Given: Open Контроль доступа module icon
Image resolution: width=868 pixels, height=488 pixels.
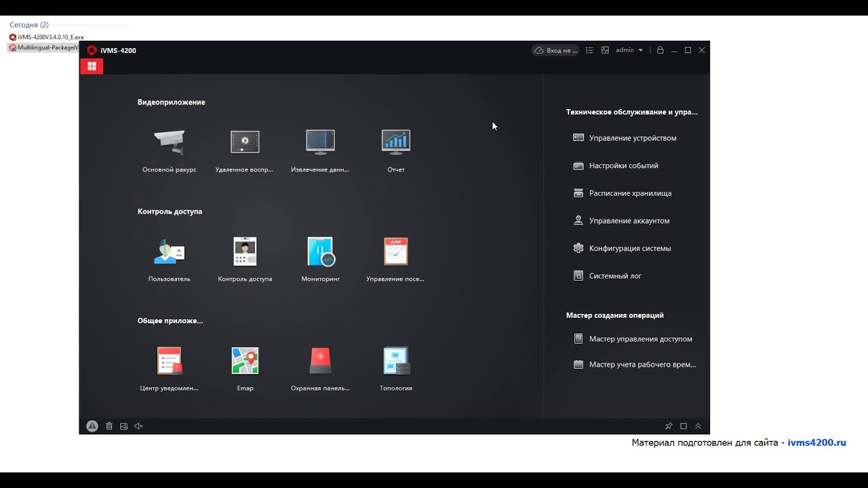Looking at the screenshot, I should (x=245, y=251).
